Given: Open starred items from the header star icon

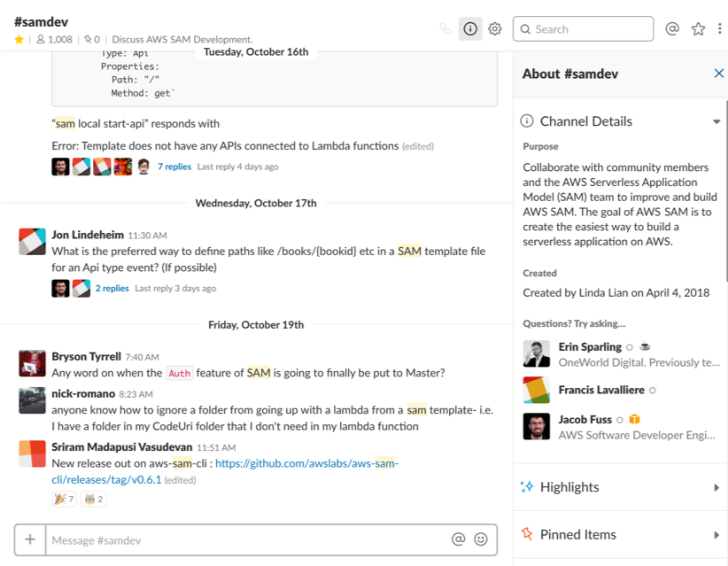Looking at the screenshot, I should pos(698,29).
